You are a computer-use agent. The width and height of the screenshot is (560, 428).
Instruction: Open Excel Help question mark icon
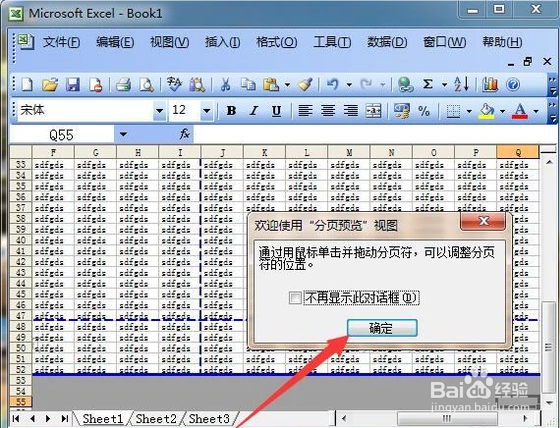(513, 85)
